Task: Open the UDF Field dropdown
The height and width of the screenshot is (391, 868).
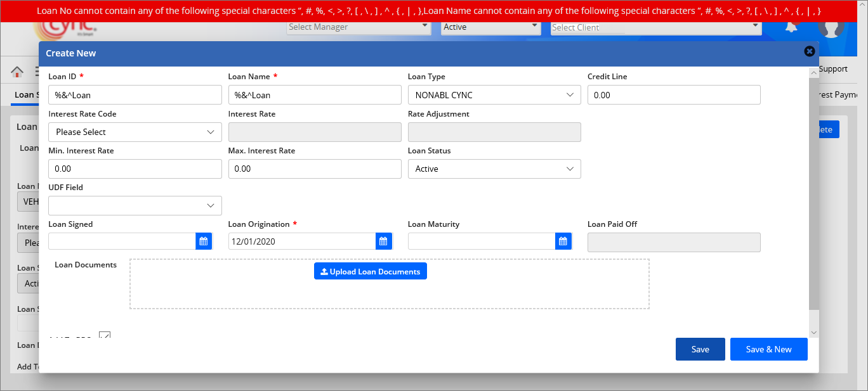Action: coord(135,205)
